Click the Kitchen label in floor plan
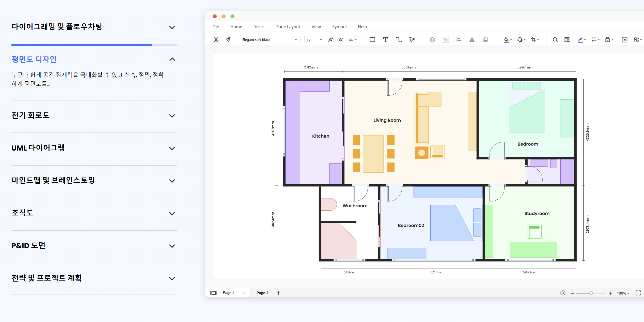Viewport: 644px width, 322px height. click(x=321, y=136)
